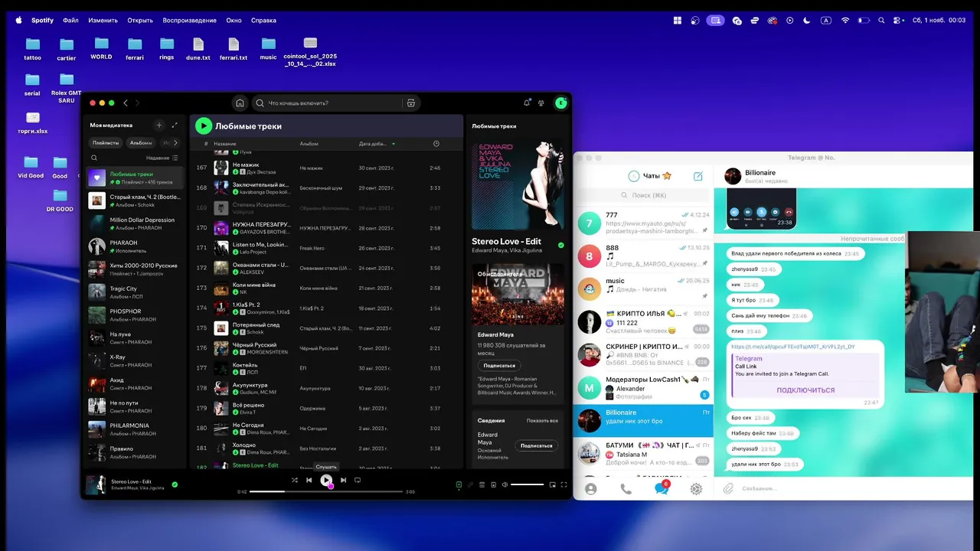Image resolution: width=980 pixels, height=551 pixels.
Task: Sort tracks by the Дата добавления column
Action: (x=377, y=144)
